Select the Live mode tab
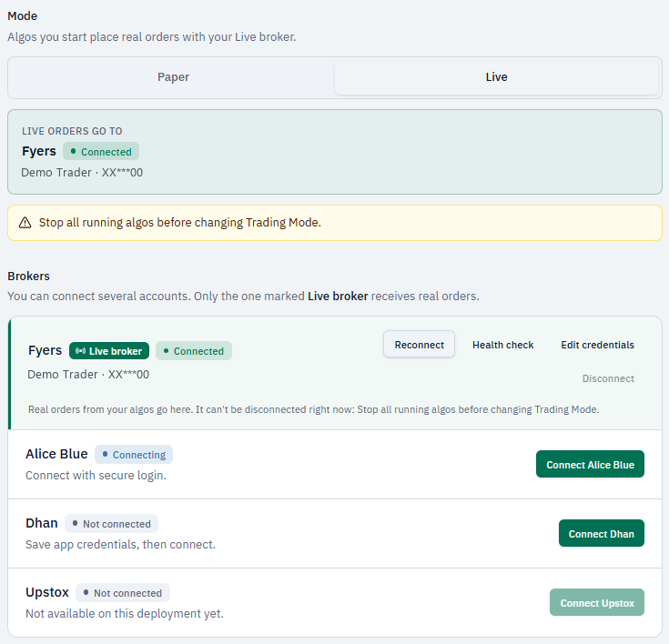Screen dimensions: 669x644 (x=496, y=77)
